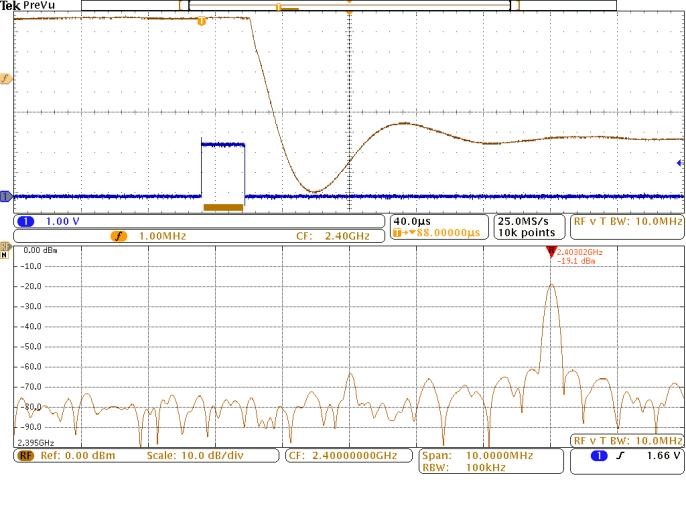Screen dimensions: 686x514
Task: Click the Tek logo in the corner
Action: click(9, 5)
